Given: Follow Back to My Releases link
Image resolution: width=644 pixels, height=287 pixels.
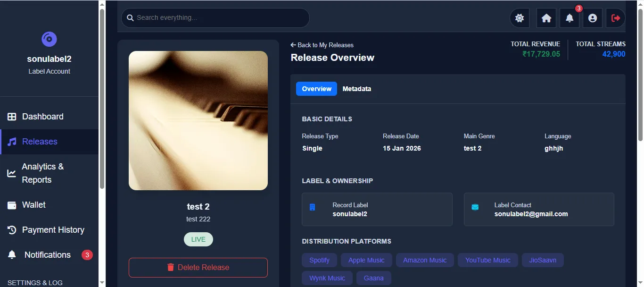Looking at the screenshot, I should coord(322,45).
